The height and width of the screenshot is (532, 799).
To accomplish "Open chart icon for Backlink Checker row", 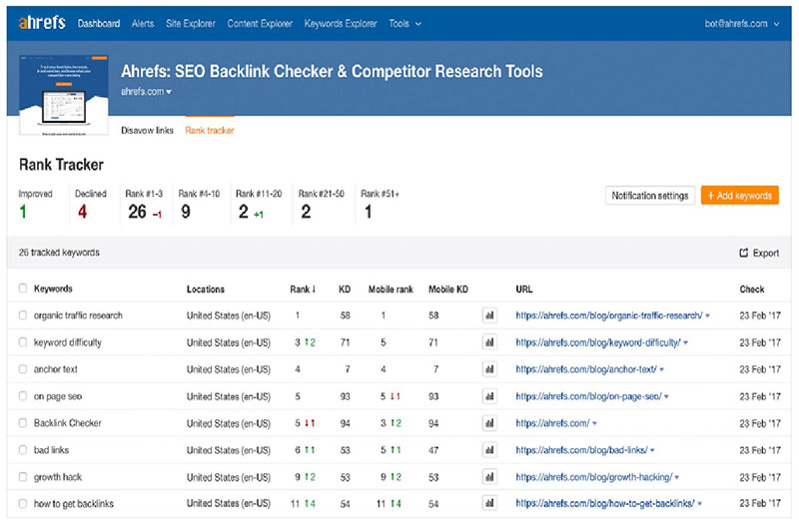I will [489, 423].
